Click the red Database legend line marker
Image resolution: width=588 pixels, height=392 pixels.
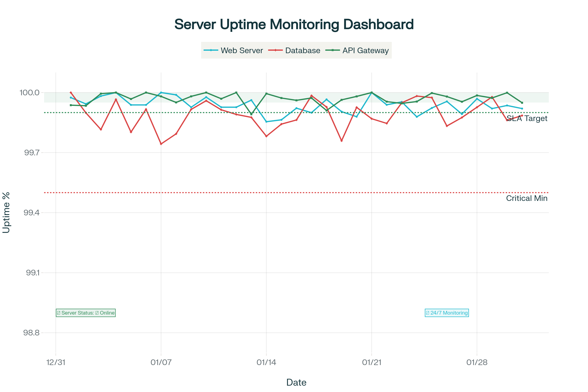275,50
